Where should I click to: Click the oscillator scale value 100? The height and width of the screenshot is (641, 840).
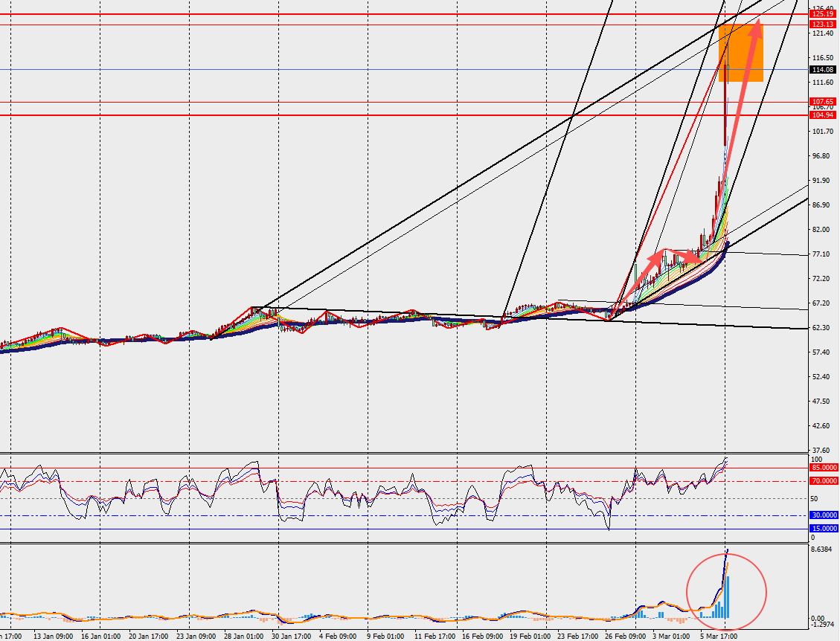[816, 460]
